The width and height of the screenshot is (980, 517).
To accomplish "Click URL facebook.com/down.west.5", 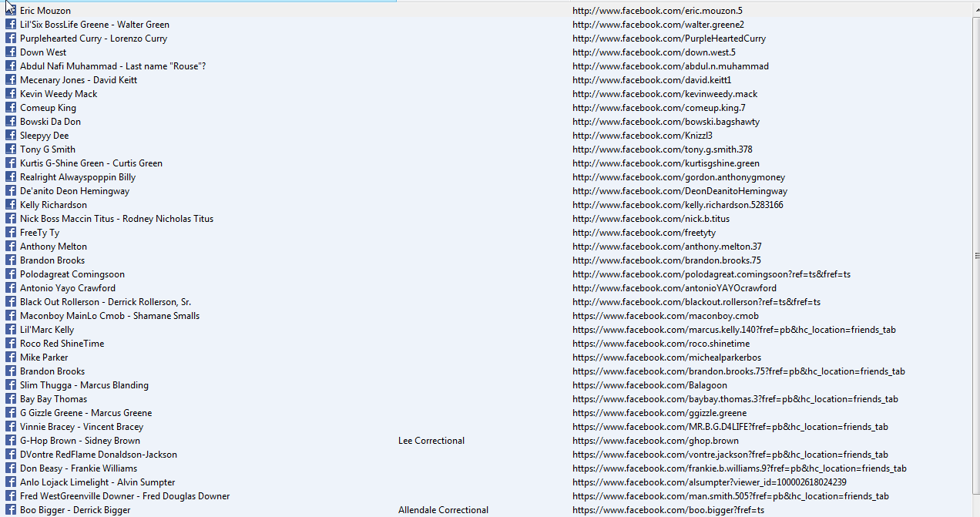I will pyautogui.click(x=654, y=52).
